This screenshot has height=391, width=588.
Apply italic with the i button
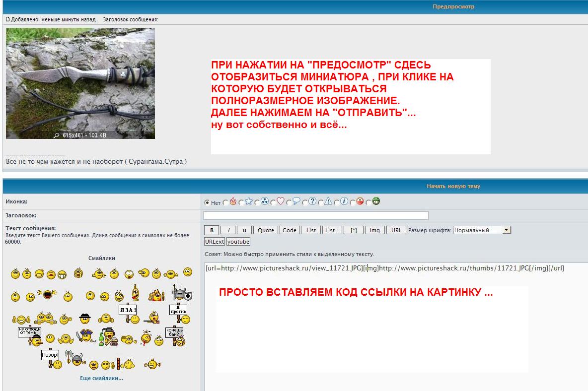pyautogui.click(x=228, y=230)
